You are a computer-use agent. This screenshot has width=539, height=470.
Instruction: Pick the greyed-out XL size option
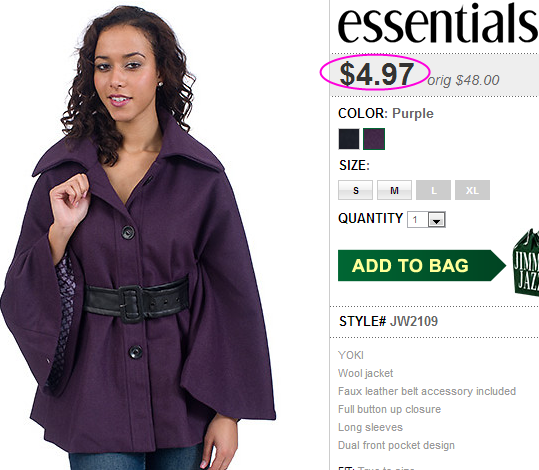472,190
